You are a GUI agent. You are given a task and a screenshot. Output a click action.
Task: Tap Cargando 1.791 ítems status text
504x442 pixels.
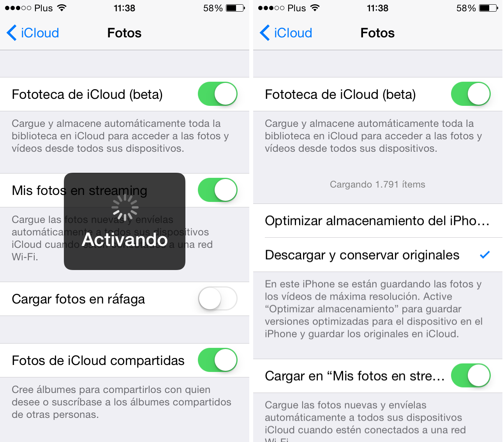pos(377,184)
